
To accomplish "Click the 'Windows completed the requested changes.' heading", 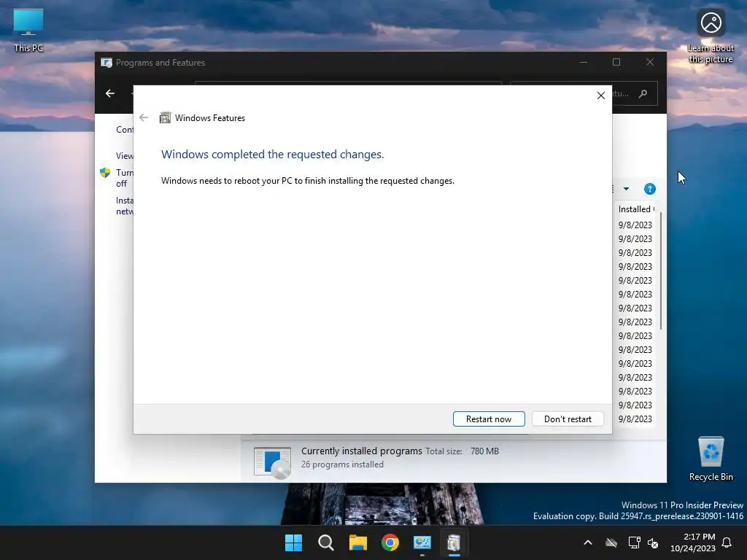I will (x=273, y=155).
